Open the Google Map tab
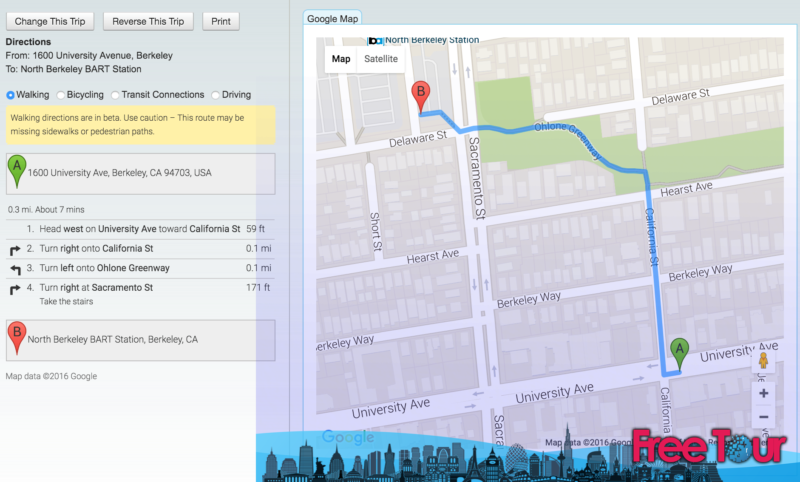The width and height of the screenshot is (800, 482). (333, 18)
